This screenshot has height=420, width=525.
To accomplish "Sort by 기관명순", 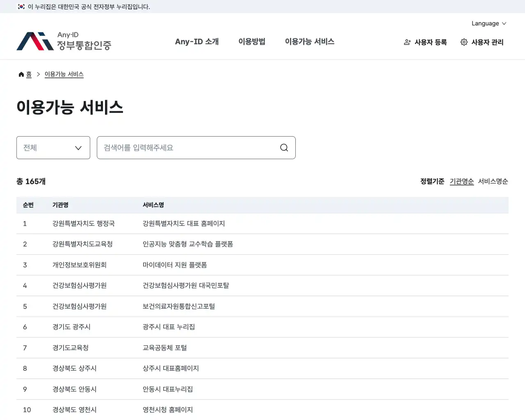I will click(462, 181).
